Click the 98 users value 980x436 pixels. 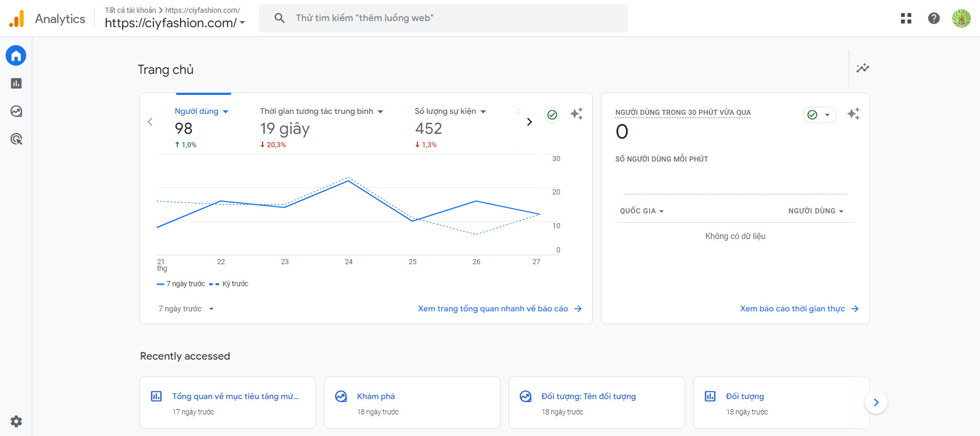point(184,128)
